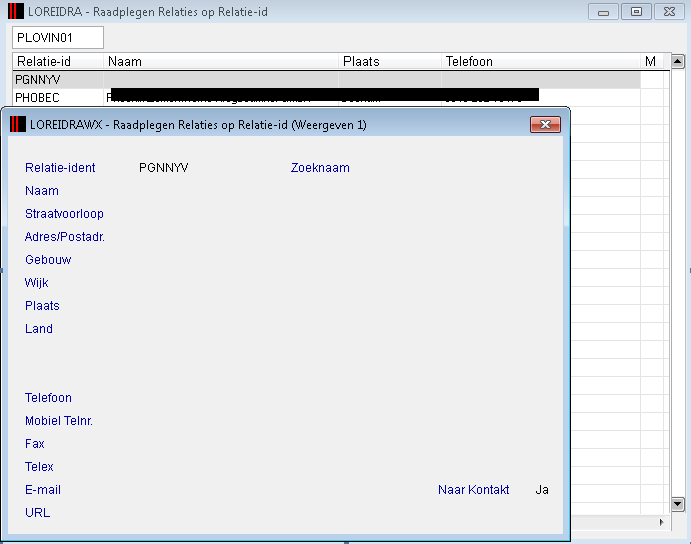
Task: Click the Plaats label in dialog
Action: 42,306
